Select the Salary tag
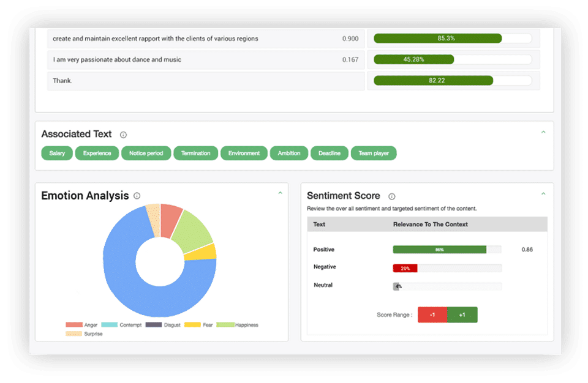 pos(57,154)
